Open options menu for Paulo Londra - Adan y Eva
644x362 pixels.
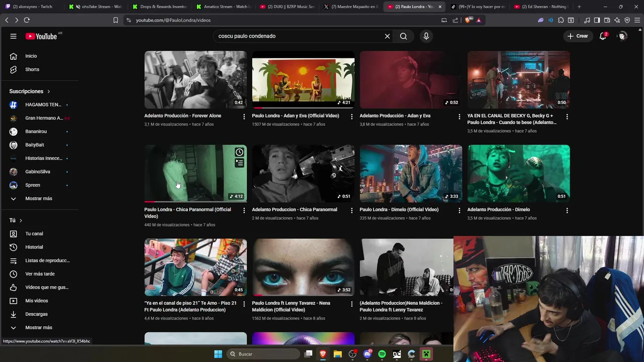352,116
